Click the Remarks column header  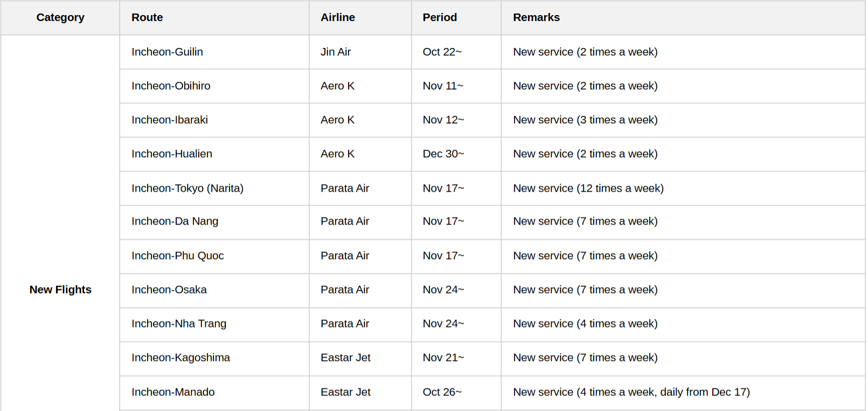[x=536, y=17]
